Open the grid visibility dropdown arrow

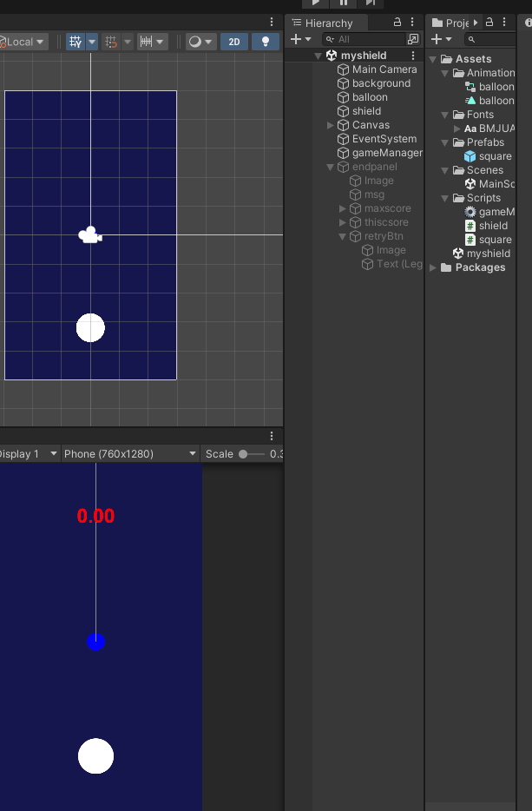[91, 42]
